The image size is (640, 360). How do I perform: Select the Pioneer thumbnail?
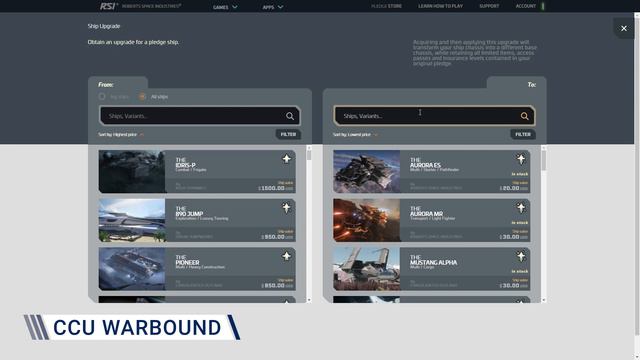(x=132, y=269)
